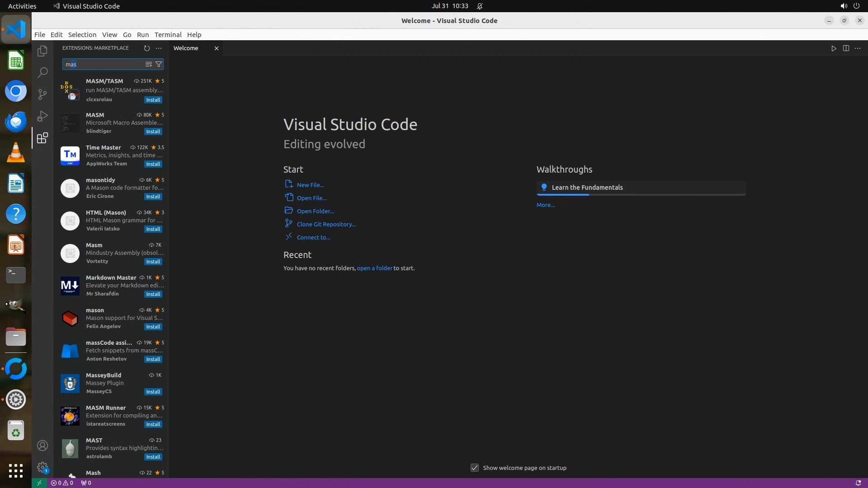Open Manage gear settings menu
The image size is (868, 488).
42,467
